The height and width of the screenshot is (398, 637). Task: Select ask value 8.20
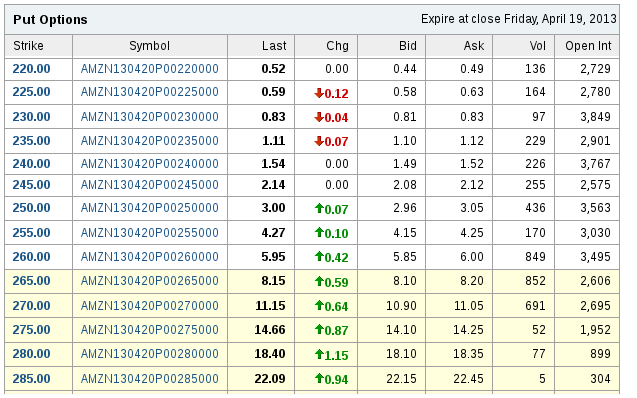tap(472, 281)
